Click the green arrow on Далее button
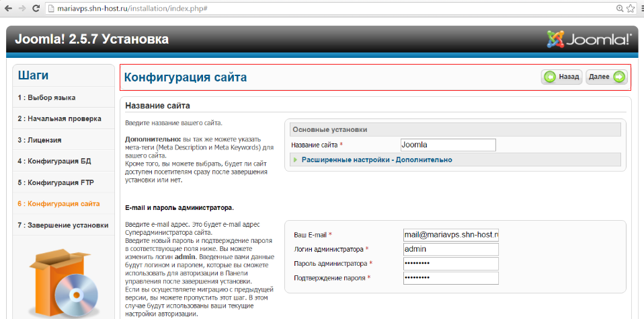This screenshot has width=644, height=319. [619, 77]
